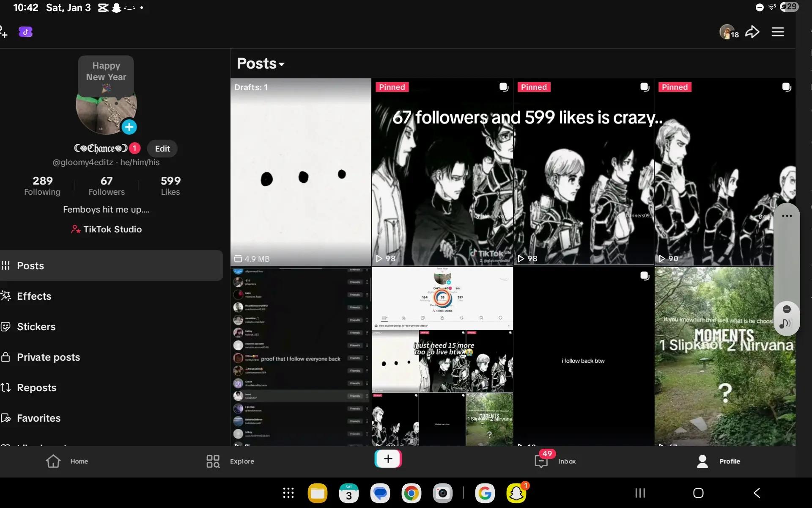Open the hamburger menu
Image resolution: width=812 pixels, height=508 pixels.
click(x=778, y=32)
